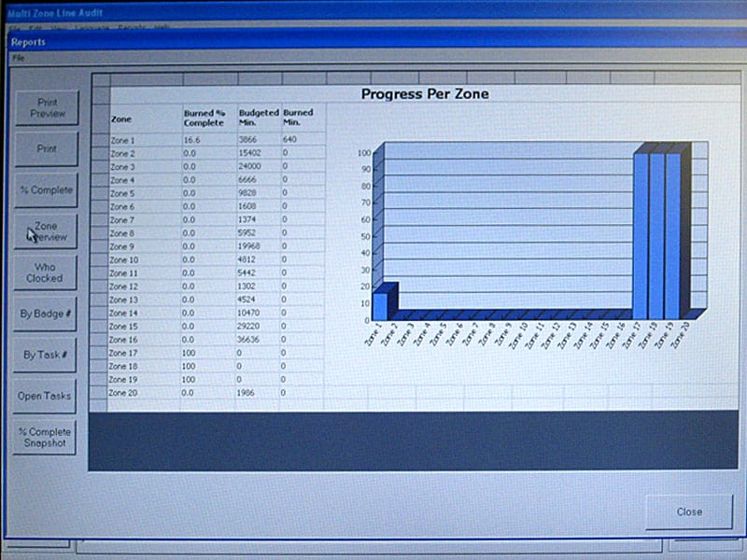
Task: Click the Print button
Action: click(x=45, y=149)
